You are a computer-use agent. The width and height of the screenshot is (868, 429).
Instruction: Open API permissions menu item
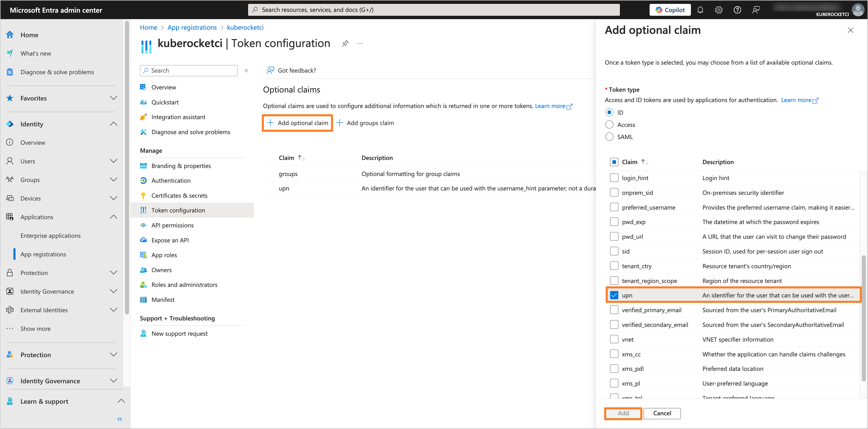[172, 225]
